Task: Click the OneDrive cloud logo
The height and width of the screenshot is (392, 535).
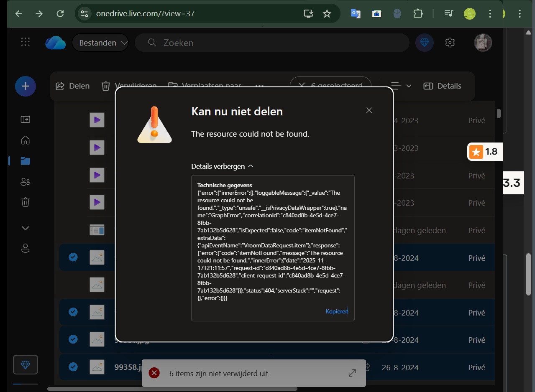Action: click(x=56, y=43)
